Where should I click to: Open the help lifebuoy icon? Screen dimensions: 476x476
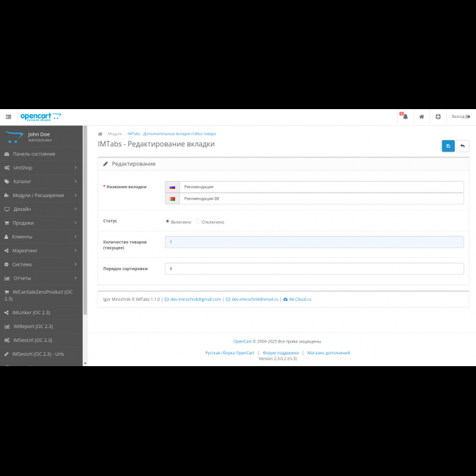point(438,116)
